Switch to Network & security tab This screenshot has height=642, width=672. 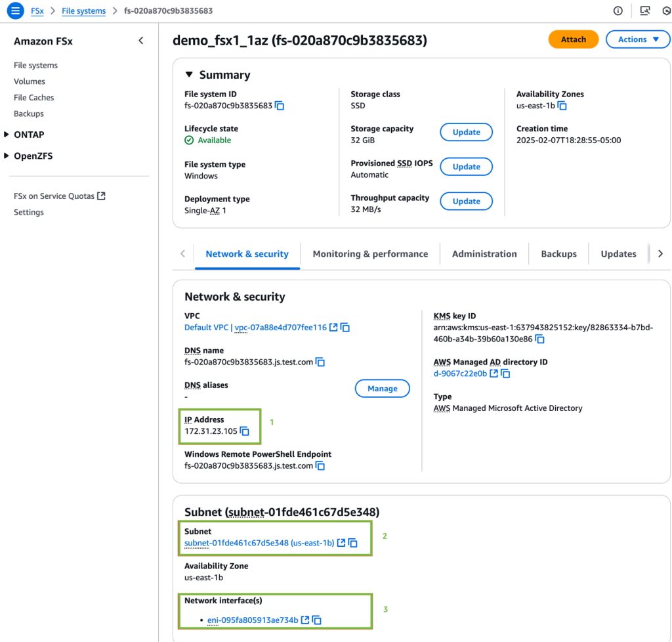tap(247, 253)
